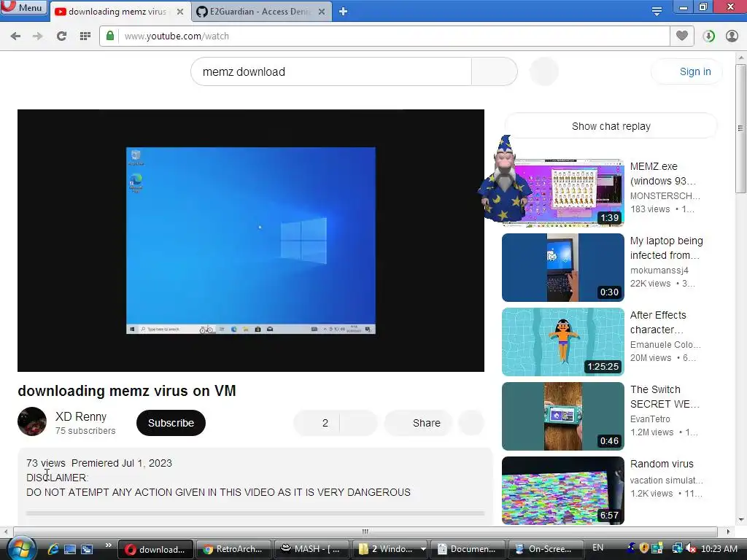
Task: Open The Switch SECRET video thumbnail
Action: 563,416
